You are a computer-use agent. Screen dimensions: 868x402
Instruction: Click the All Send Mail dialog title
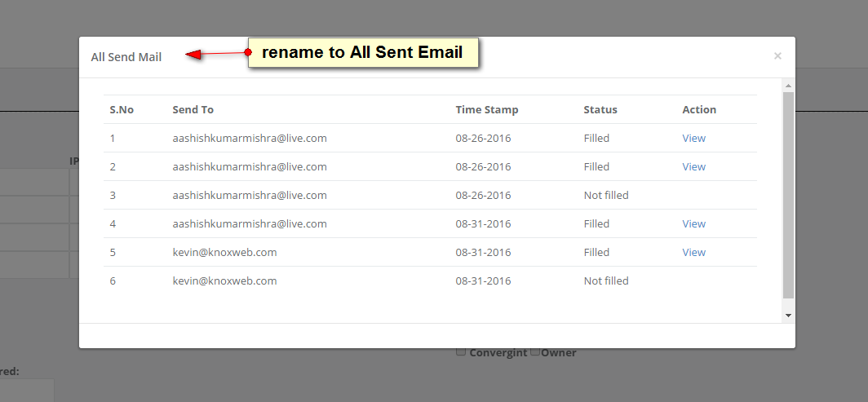point(126,57)
